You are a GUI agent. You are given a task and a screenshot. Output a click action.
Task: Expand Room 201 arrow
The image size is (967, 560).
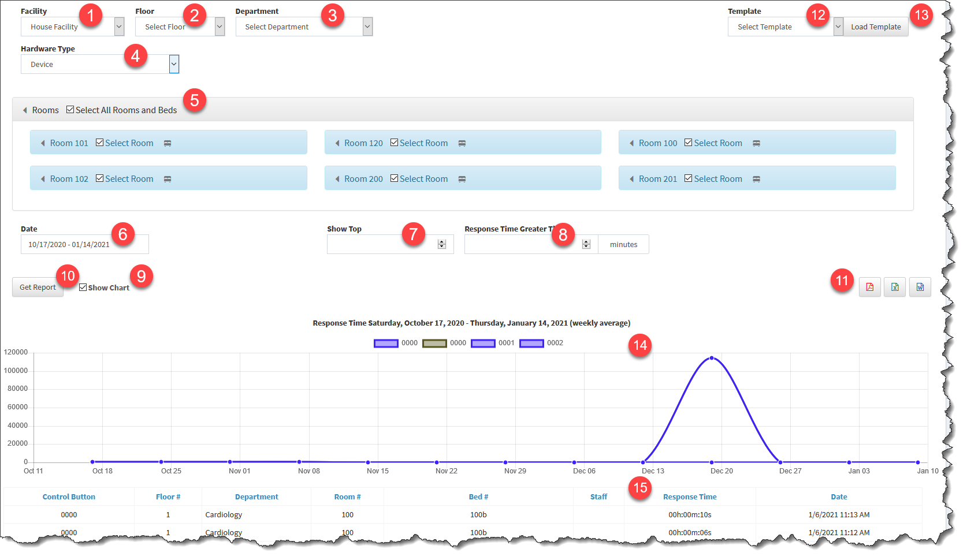pyautogui.click(x=631, y=179)
